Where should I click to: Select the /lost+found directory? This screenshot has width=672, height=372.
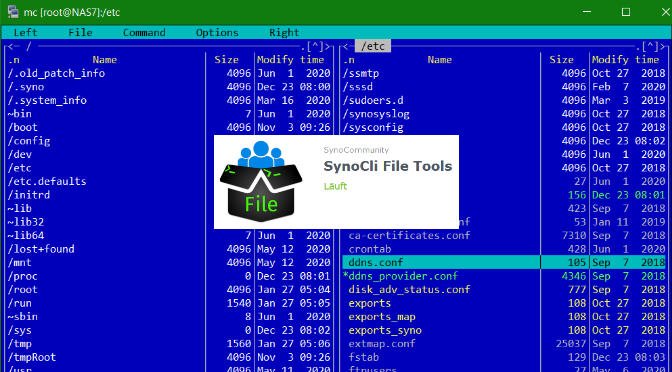(x=41, y=249)
